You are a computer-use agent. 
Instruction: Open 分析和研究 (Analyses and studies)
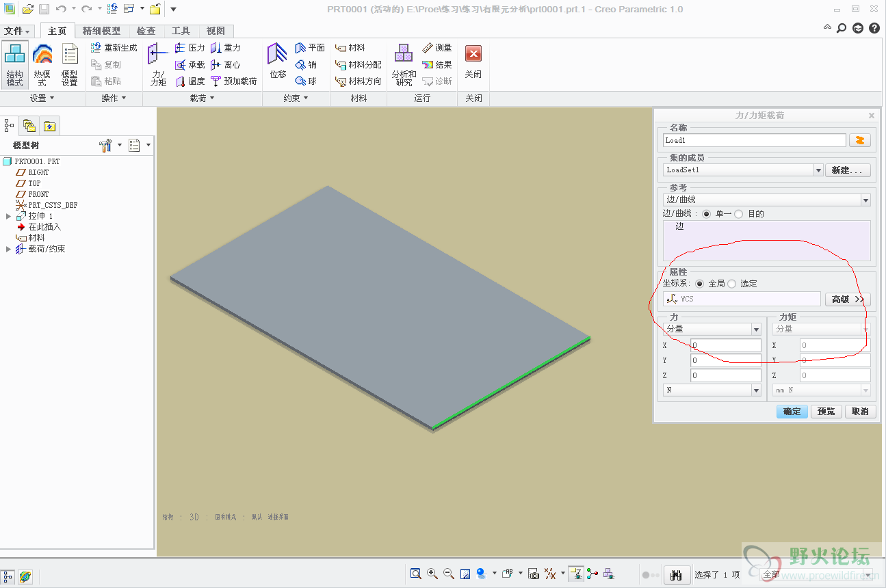pyautogui.click(x=404, y=64)
